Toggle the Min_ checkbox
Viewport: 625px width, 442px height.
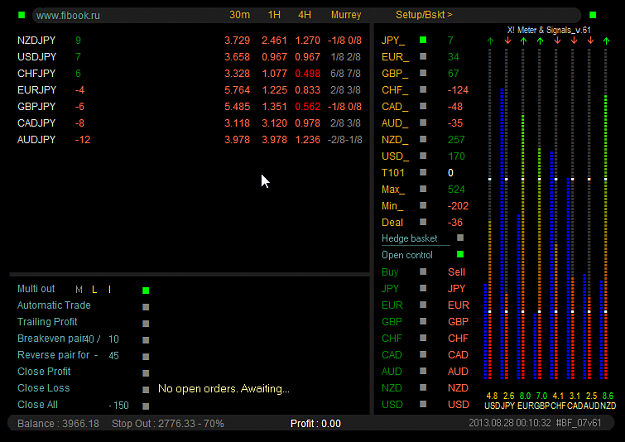423,205
